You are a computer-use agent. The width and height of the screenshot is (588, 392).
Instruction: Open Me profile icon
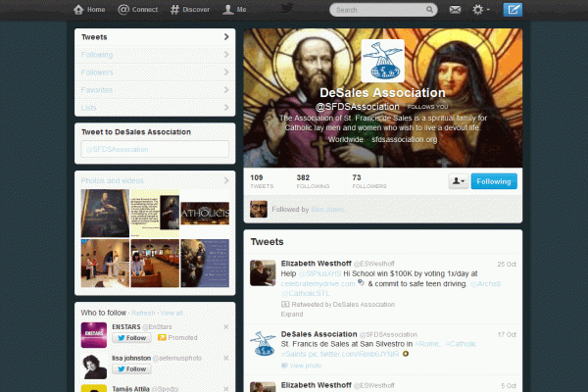227,10
